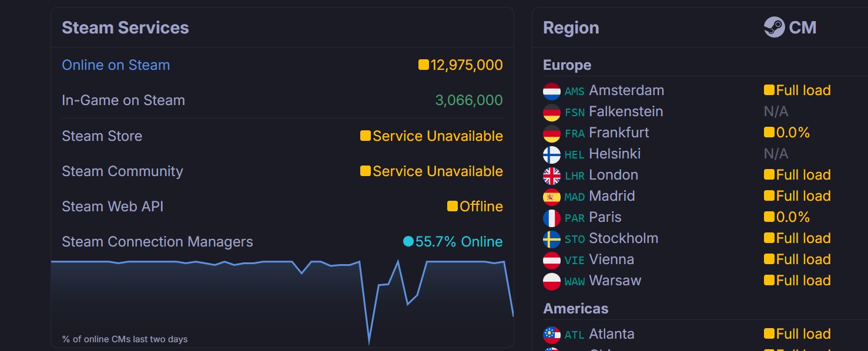Click the Poland flag next to Warsaw
This screenshot has width=868, height=351.
[x=552, y=281]
